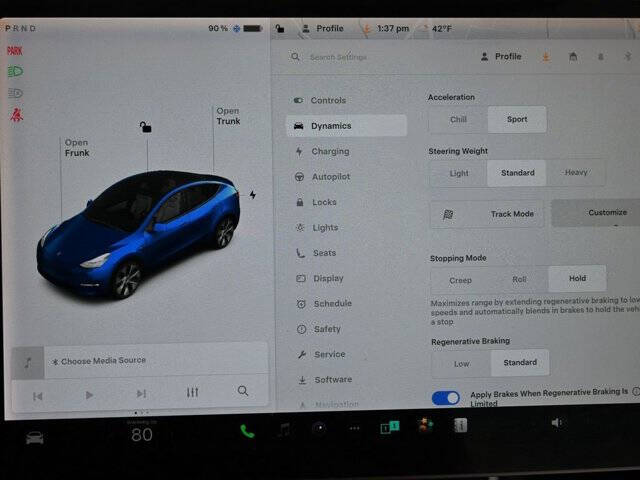Tap the red seatbelt warning icon
Screen dimensions: 640x480
pos(16,115)
